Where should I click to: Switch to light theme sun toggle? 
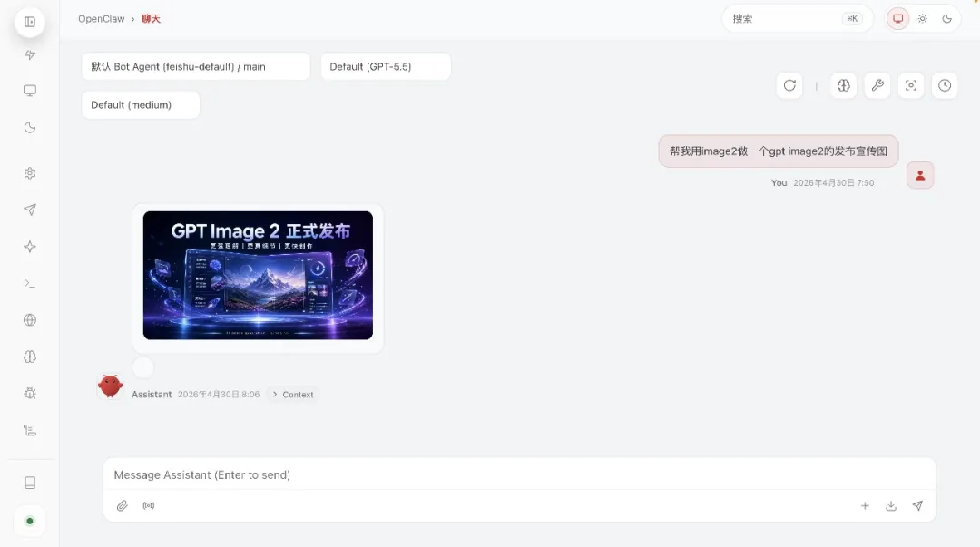[923, 19]
